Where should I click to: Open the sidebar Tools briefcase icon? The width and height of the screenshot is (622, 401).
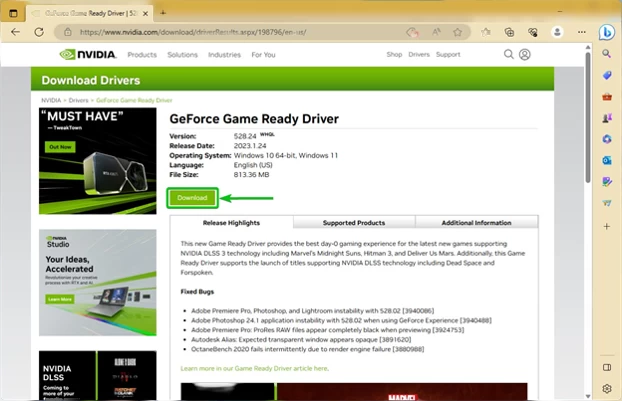click(x=607, y=96)
